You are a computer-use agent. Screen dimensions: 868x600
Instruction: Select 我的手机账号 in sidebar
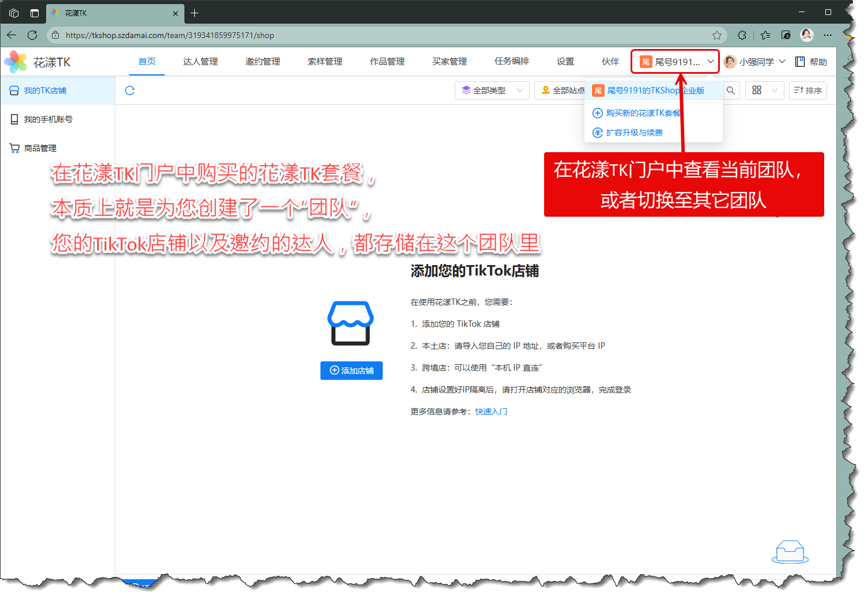click(58, 119)
